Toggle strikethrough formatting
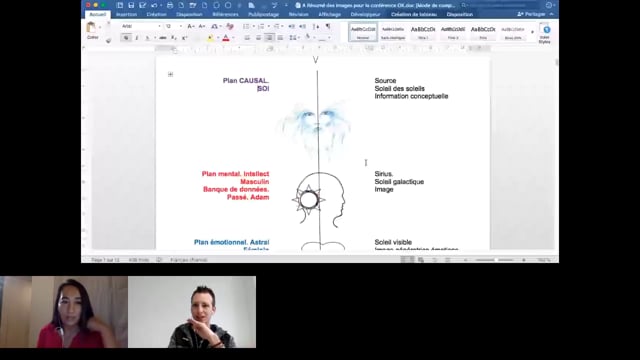640x360 pixels. click(x=162, y=38)
